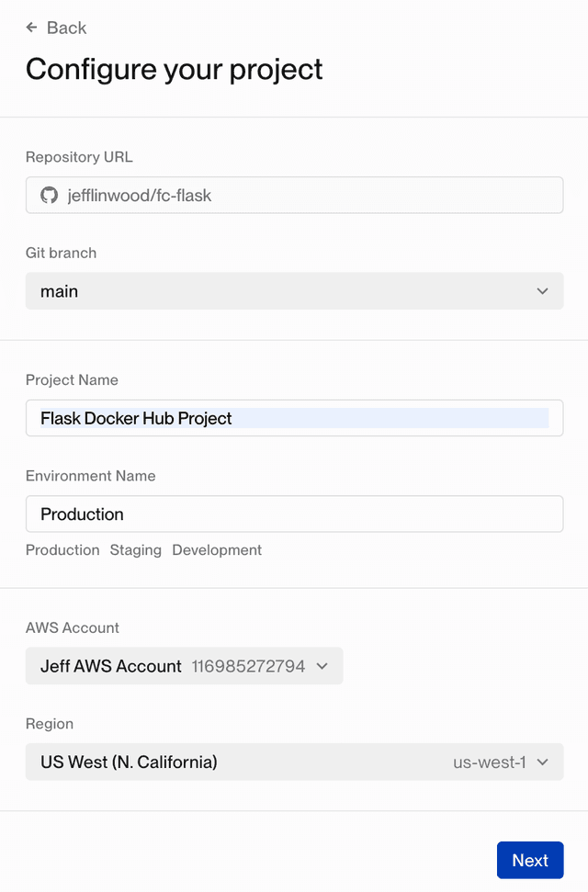Select the Production environment suggestion
The height and width of the screenshot is (892, 588).
tap(62, 550)
